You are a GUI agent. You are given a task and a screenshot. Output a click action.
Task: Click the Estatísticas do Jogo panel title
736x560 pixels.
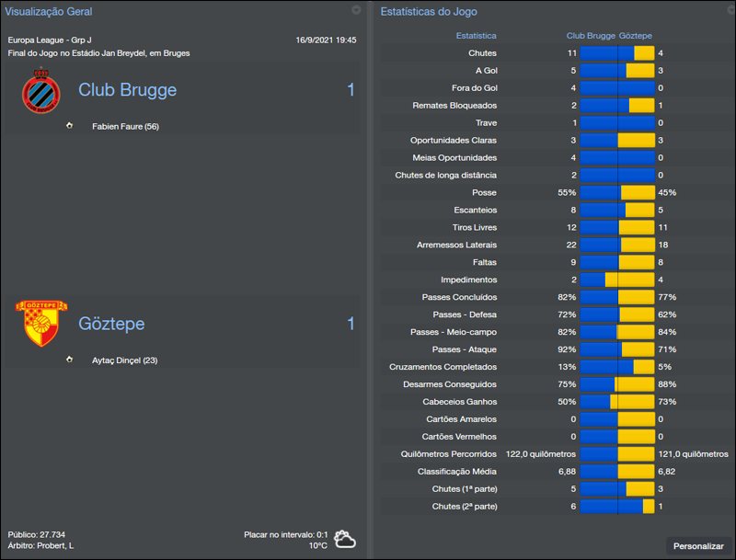(x=427, y=11)
